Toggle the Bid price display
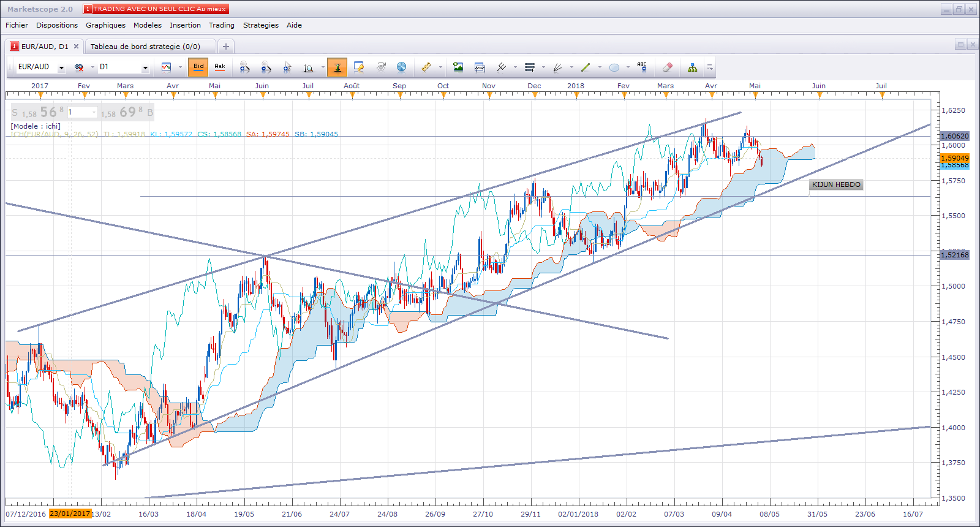The width and height of the screenshot is (980, 527). pos(198,67)
